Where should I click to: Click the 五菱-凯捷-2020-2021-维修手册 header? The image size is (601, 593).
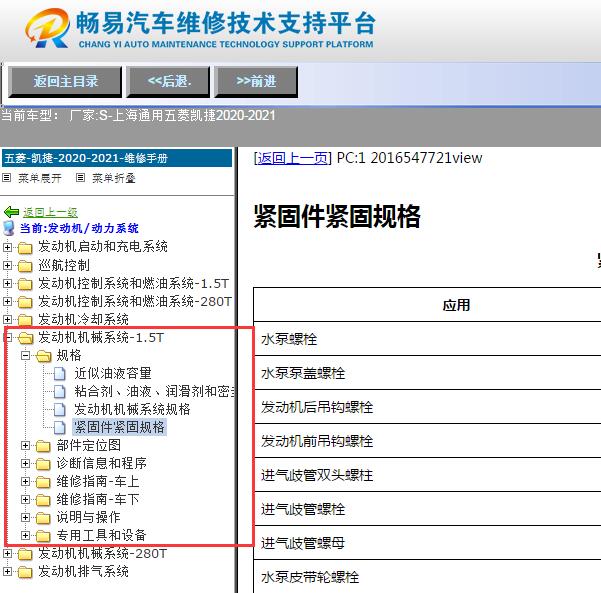coord(117,158)
